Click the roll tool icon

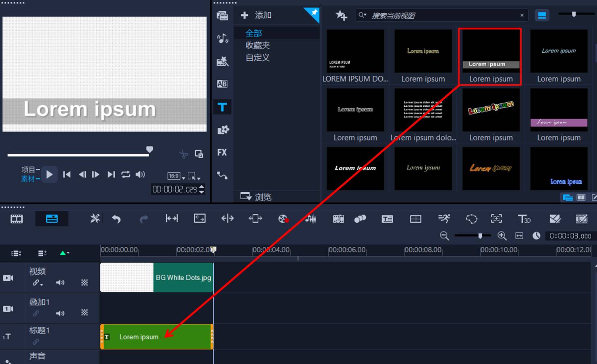[228, 218]
